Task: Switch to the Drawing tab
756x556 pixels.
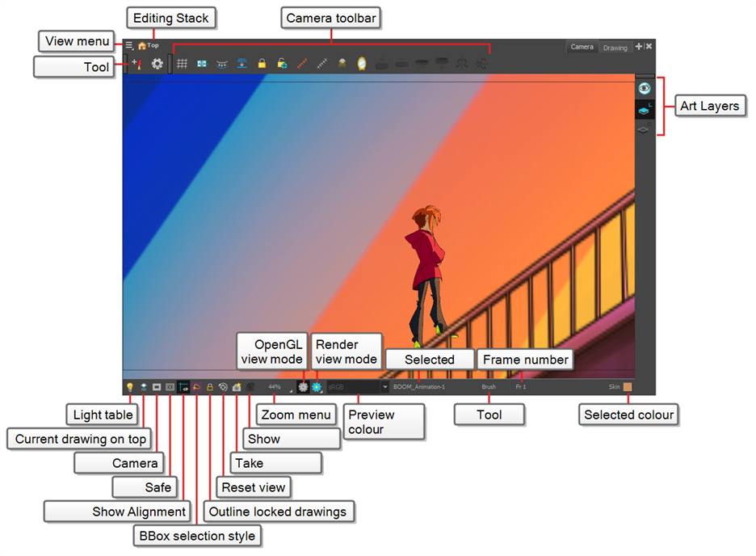Action: (615, 47)
